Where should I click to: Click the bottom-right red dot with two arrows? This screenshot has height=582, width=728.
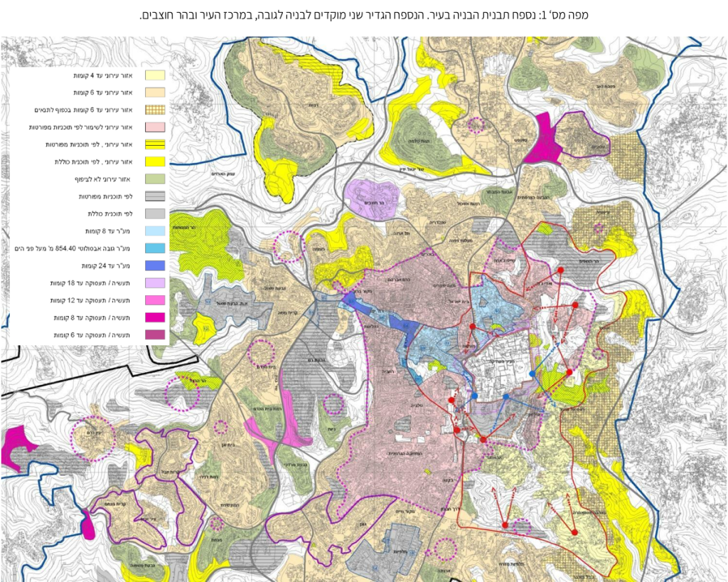[574, 531]
